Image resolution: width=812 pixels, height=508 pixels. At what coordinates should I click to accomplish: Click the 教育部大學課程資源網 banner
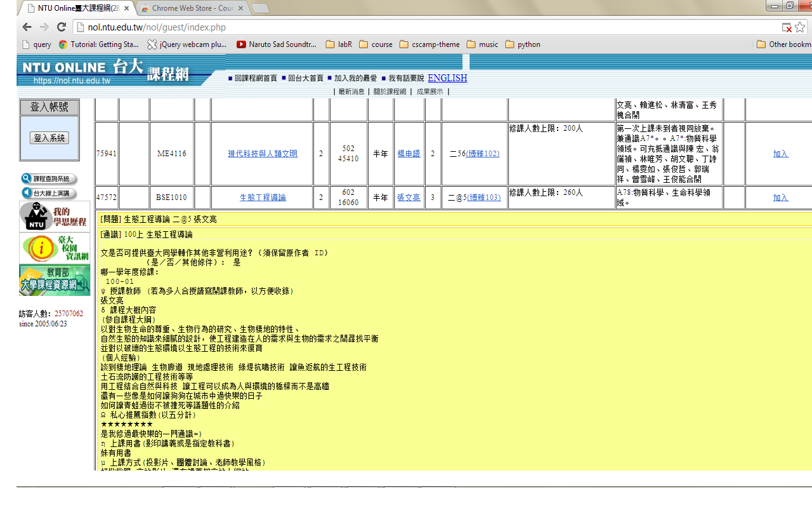(x=55, y=280)
